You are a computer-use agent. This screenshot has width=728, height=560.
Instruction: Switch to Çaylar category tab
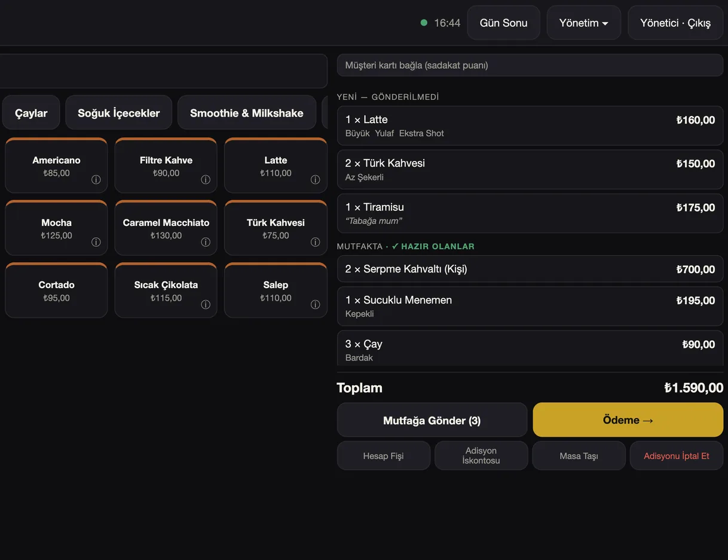(31, 113)
